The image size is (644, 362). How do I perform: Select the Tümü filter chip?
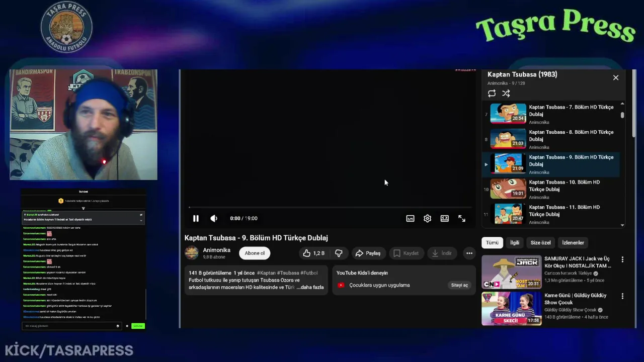point(492,243)
